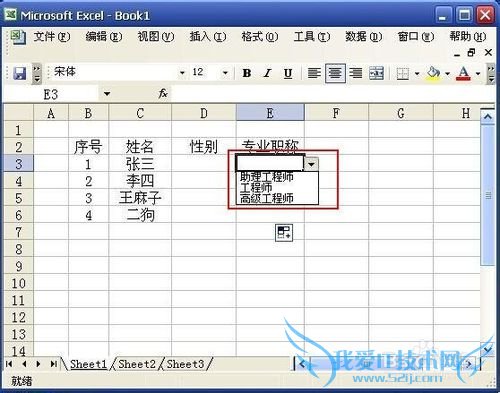Screen dimensions: 500x393
Task: Select header cell 序号
Action: [88, 147]
